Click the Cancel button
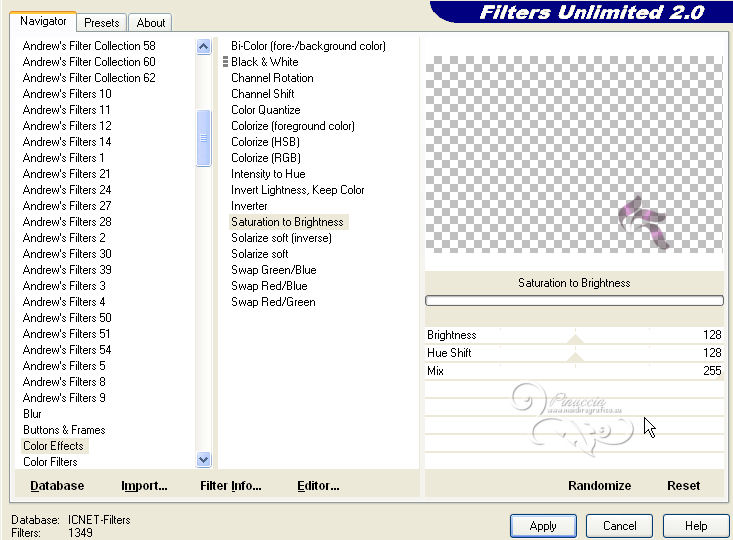 (619, 526)
